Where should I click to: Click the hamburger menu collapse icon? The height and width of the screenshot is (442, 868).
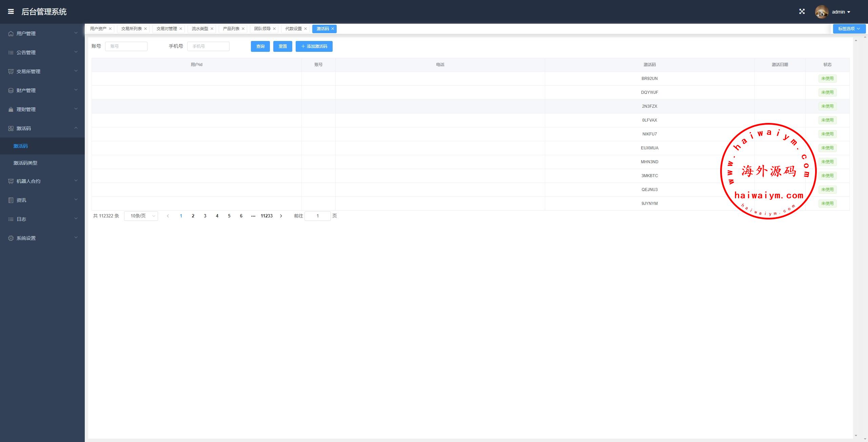(11, 12)
